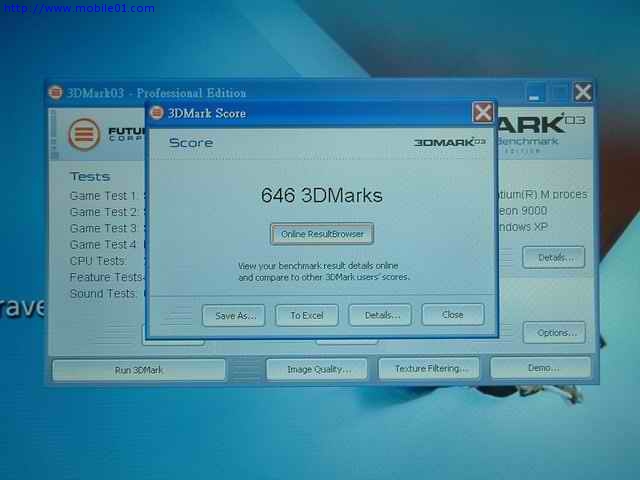640x480 pixels.
Task: Click the "Tests" heading in main window
Action: click(x=90, y=176)
